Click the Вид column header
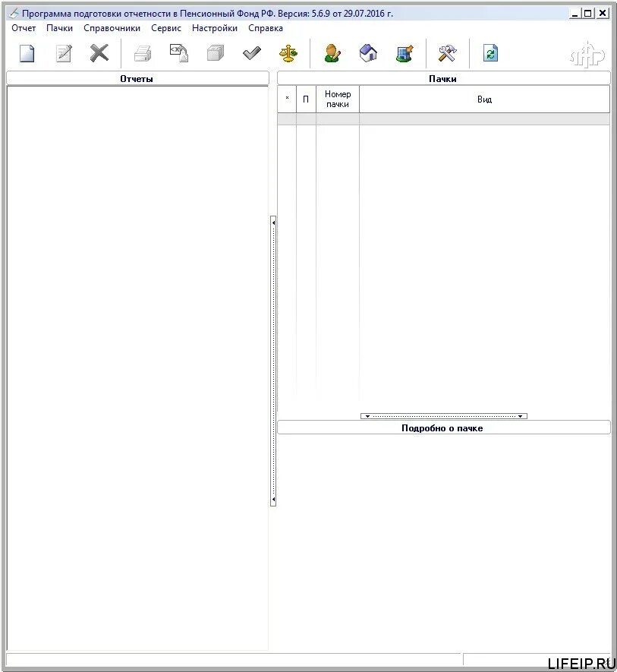617x672 pixels. coord(485,99)
